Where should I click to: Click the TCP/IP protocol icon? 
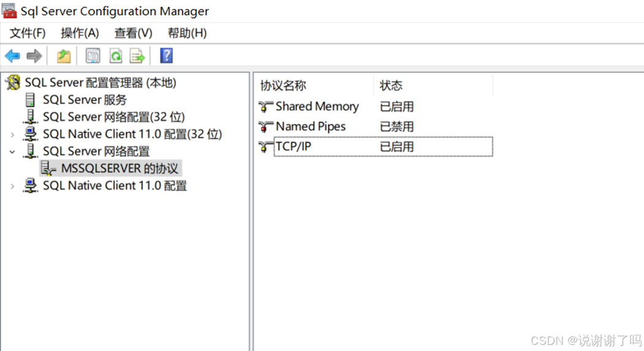click(265, 146)
